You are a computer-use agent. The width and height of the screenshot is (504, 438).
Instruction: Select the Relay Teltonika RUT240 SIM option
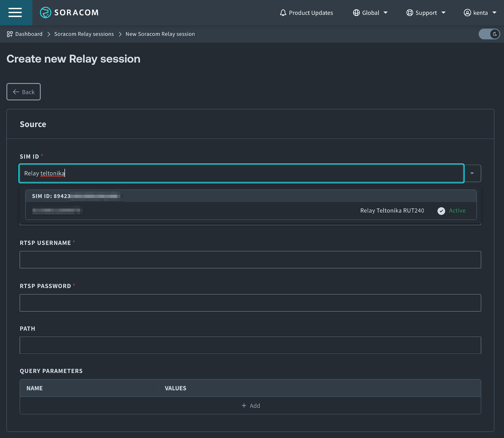(x=250, y=210)
